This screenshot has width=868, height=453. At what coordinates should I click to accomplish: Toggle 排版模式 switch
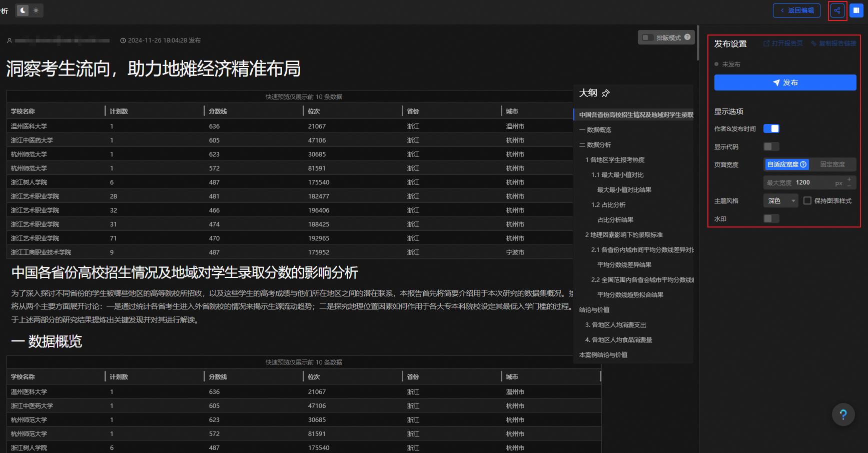click(x=648, y=37)
